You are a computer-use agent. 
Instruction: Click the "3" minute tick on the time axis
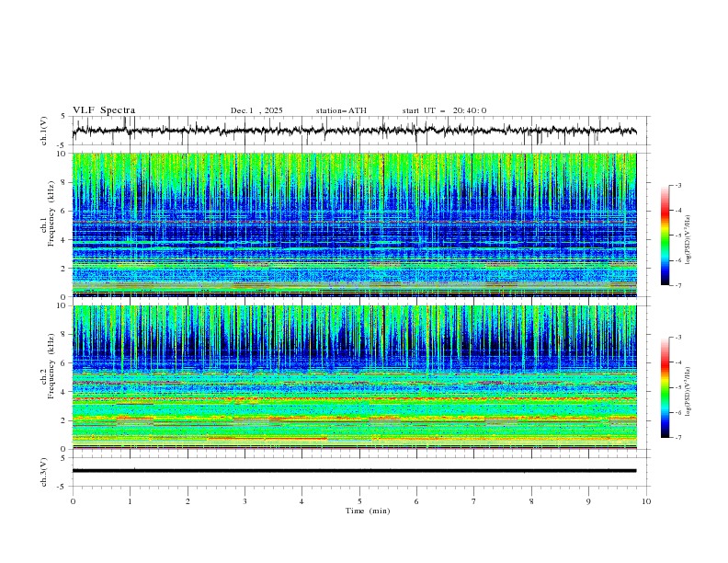pos(245,501)
